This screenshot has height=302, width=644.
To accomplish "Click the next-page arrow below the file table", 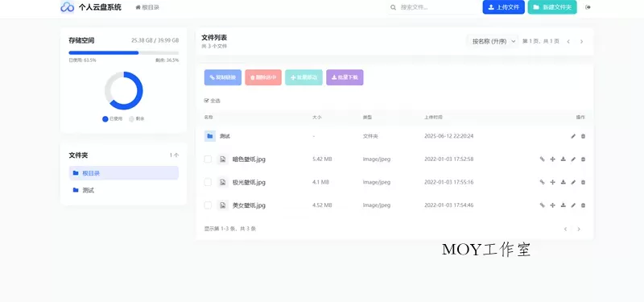I will [x=579, y=229].
